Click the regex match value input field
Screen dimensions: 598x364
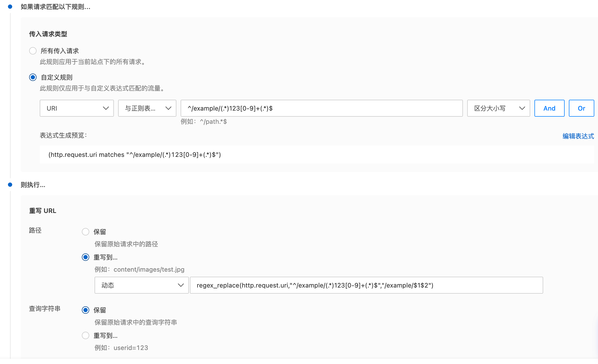[x=321, y=108]
